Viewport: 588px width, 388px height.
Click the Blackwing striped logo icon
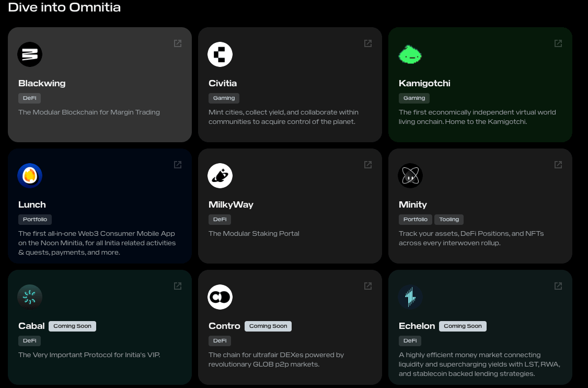[x=30, y=54]
